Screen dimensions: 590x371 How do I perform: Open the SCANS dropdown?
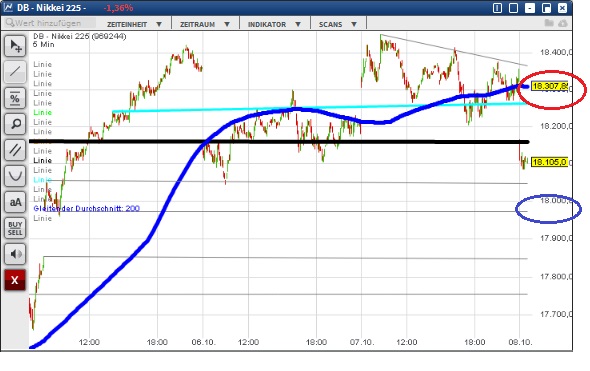tap(338, 24)
